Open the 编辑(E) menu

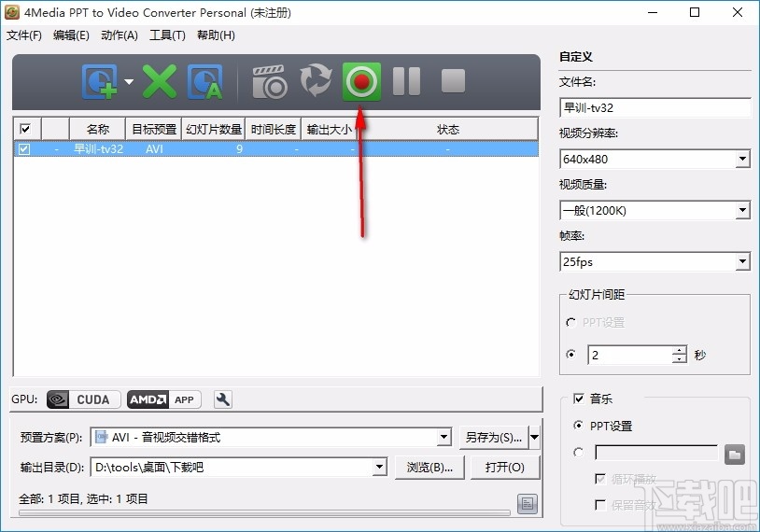[x=71, y=35]
